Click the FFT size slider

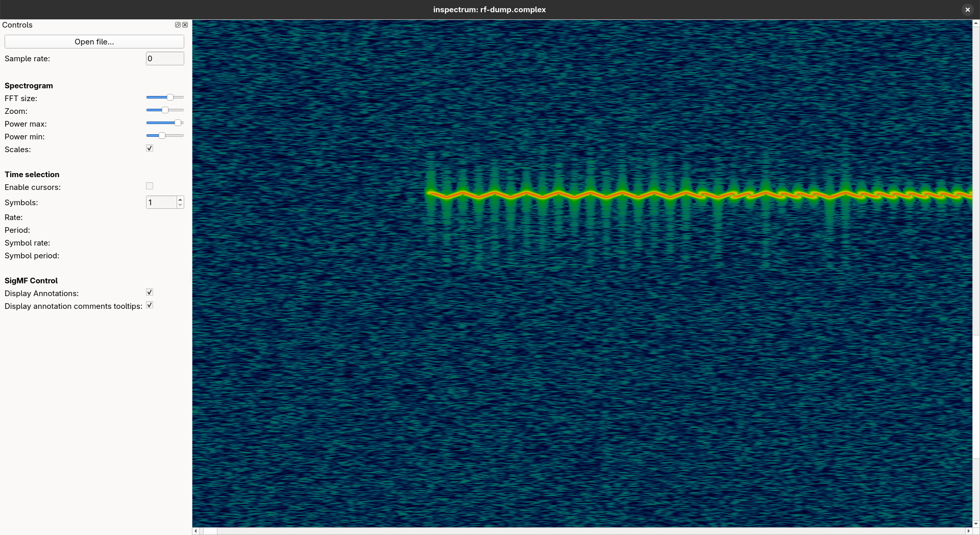(165, 98)
